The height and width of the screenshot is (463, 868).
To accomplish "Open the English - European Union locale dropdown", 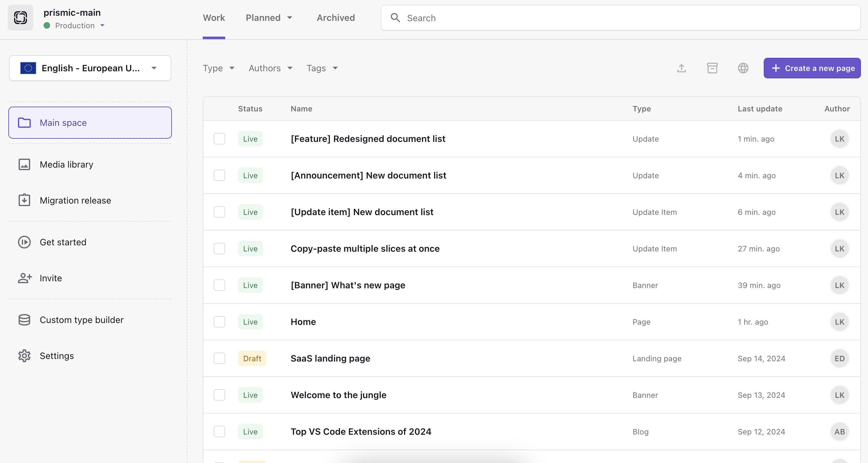I will pyautogui.click(x=90, y=68).
